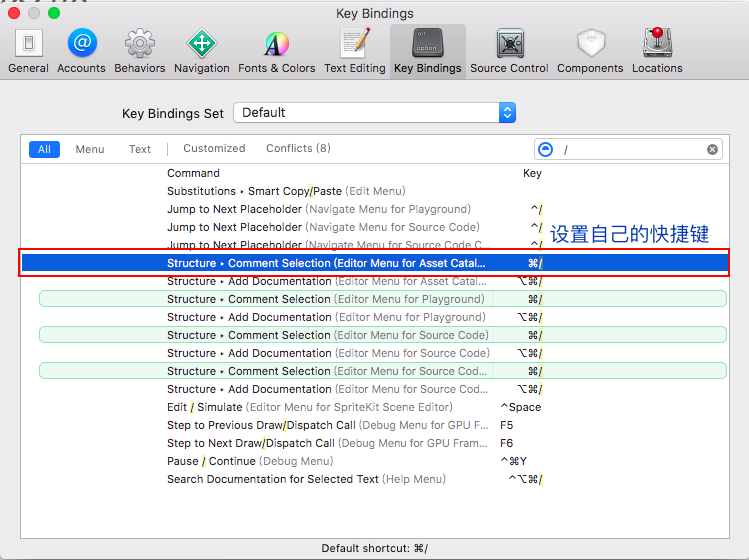Open the Key Bindings Set dropdown
The height and width of the screenshot is (560, 749).
point(374,113)
